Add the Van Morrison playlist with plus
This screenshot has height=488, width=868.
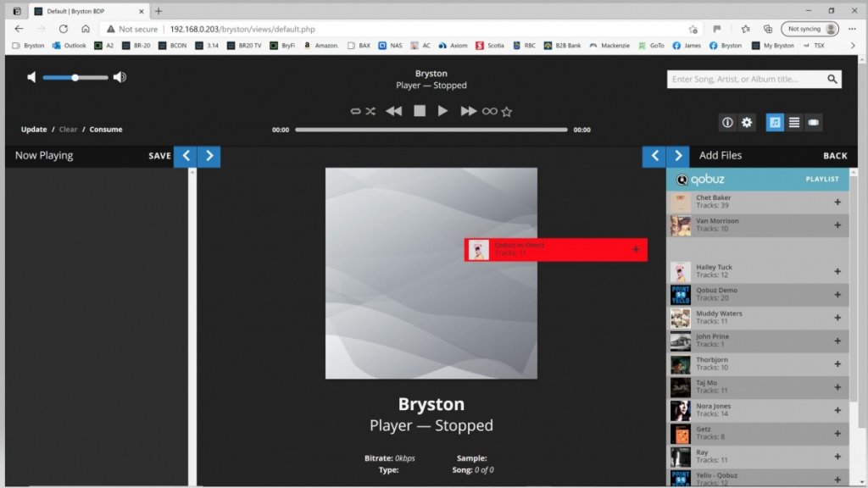837,225
